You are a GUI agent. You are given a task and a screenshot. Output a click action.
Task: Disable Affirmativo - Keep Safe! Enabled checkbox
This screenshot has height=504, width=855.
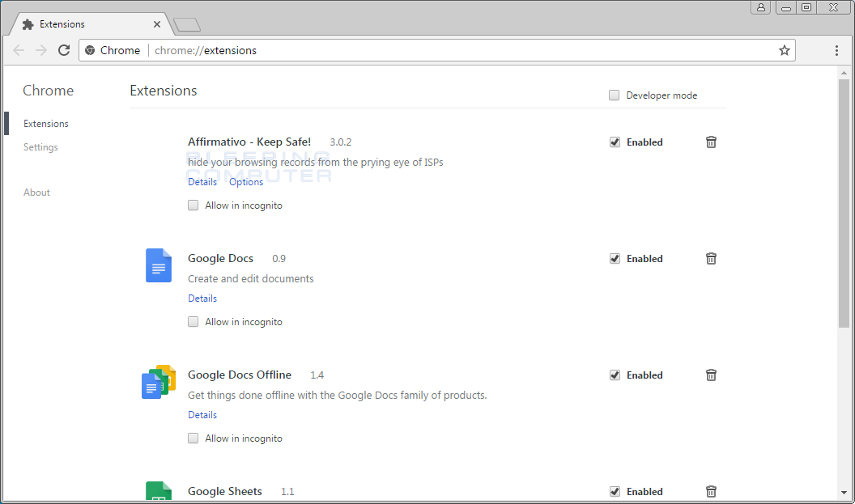[615, 142]
